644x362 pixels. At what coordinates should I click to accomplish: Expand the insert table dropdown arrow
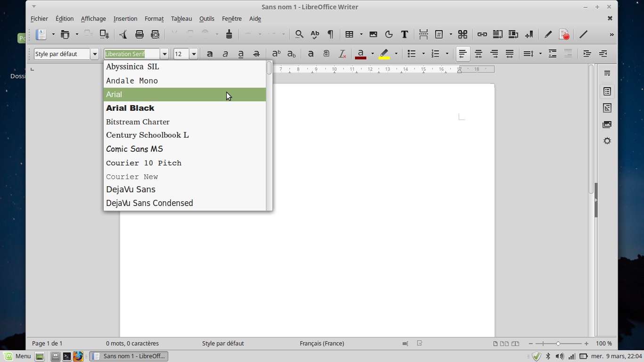(361, 34)
